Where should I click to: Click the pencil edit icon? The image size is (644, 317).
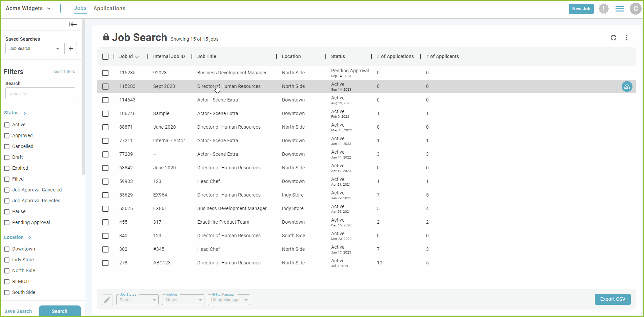tap(107, 300)
